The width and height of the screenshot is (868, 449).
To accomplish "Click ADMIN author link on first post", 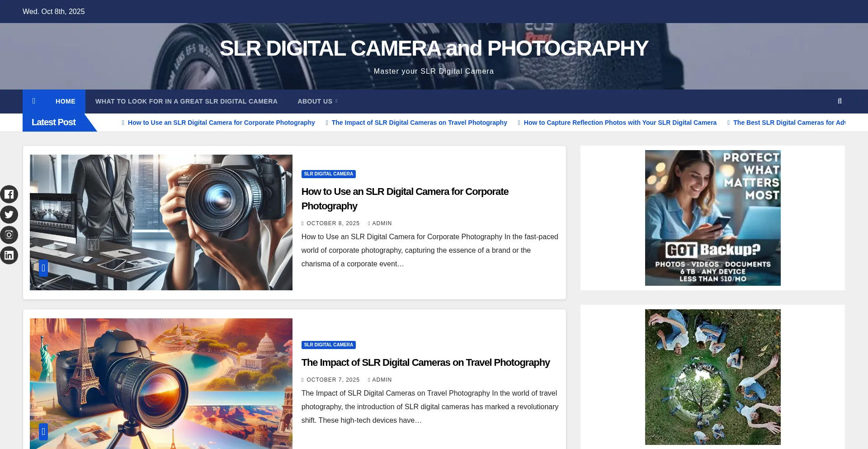I will point(382,223).
